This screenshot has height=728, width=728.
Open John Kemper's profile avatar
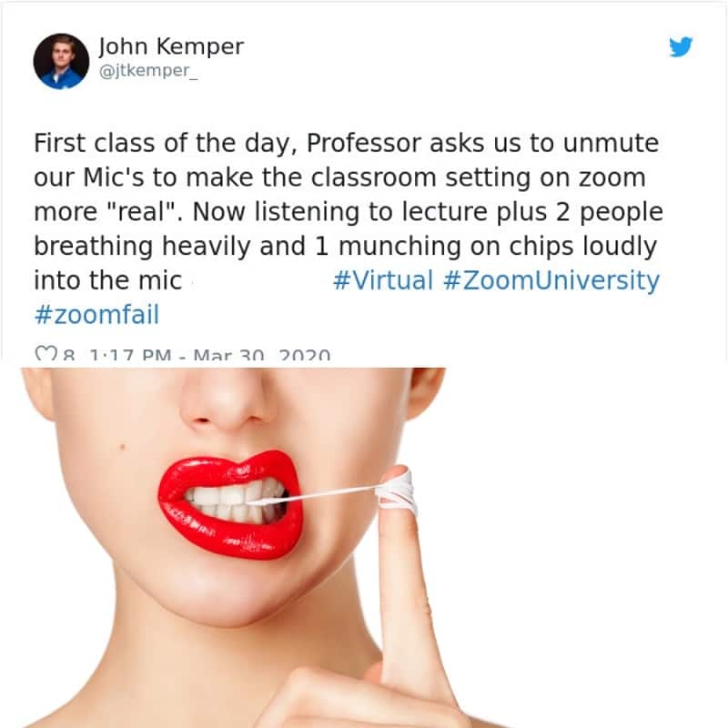coord(61,61)
